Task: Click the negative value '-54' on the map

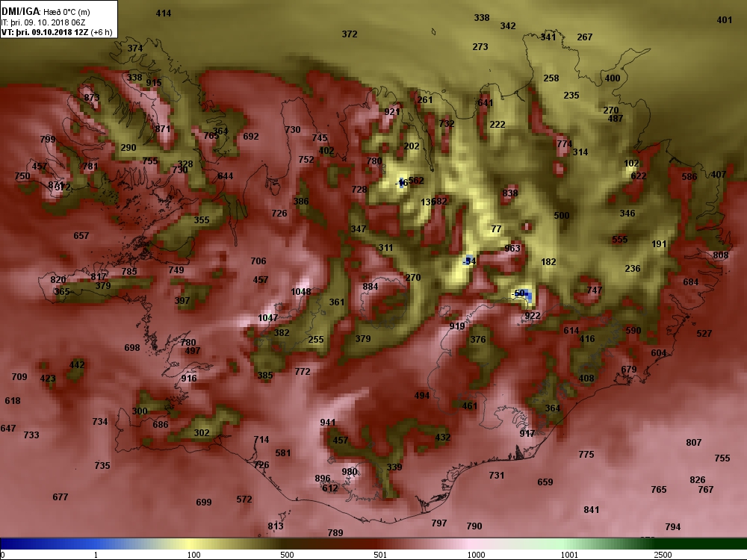Action: (x=469, y=261)
